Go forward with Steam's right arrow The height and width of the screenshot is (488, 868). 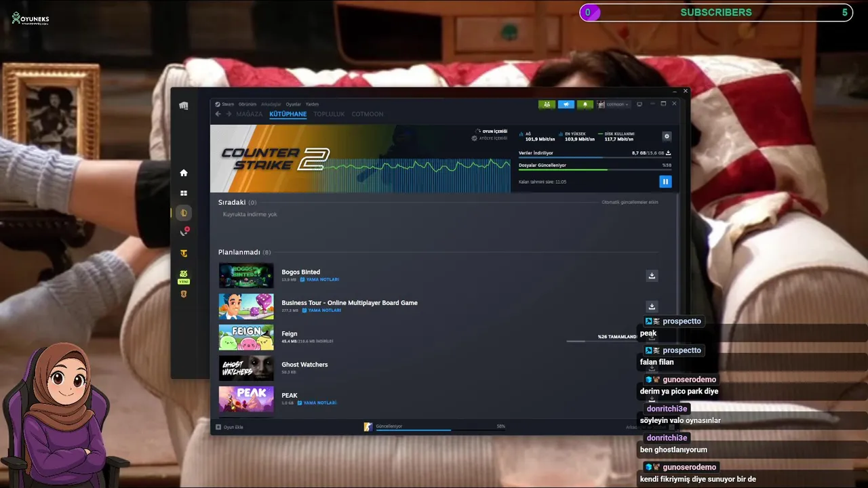229,114
